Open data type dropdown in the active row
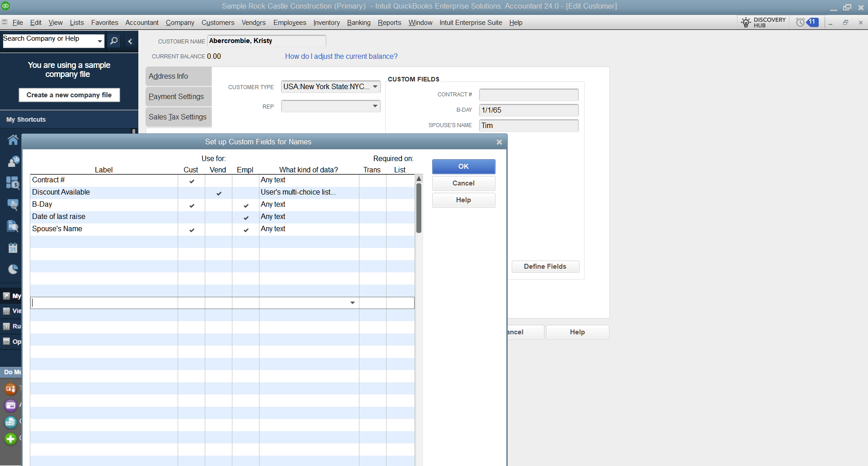The width and height of the screenshot is (868, 466). 353,303
